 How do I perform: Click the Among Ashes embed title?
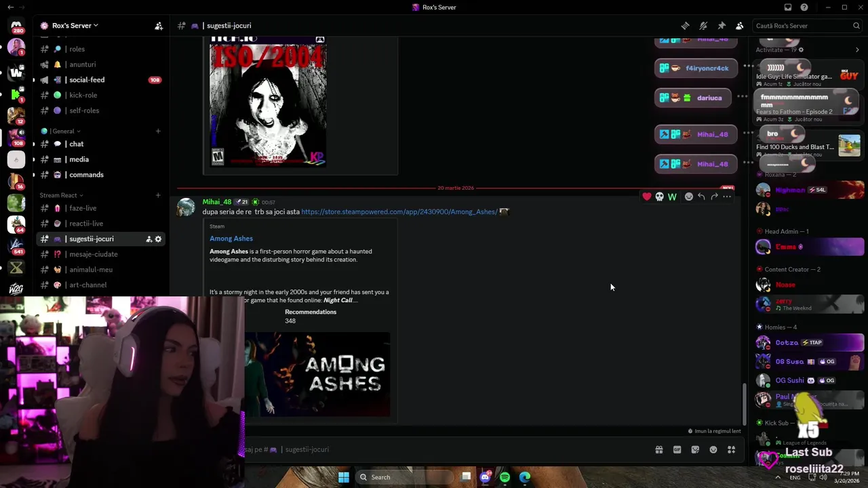tap(231, 239)
